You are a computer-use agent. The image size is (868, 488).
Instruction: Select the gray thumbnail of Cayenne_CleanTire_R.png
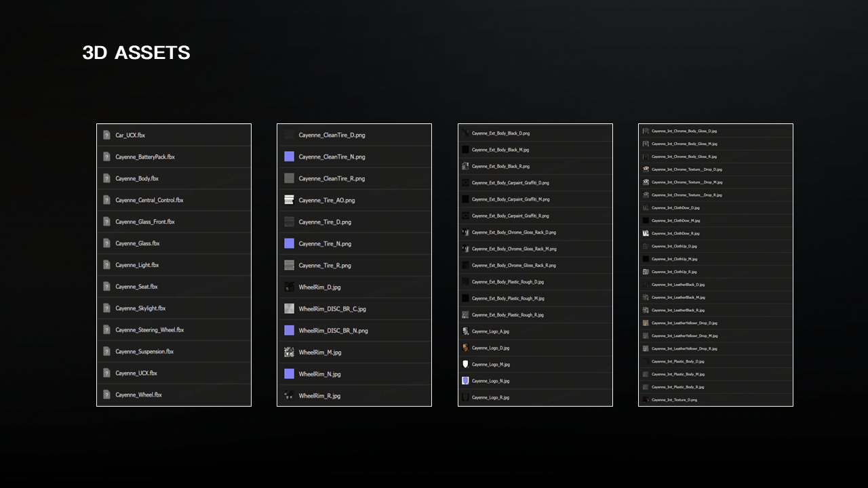pos(289,178)
